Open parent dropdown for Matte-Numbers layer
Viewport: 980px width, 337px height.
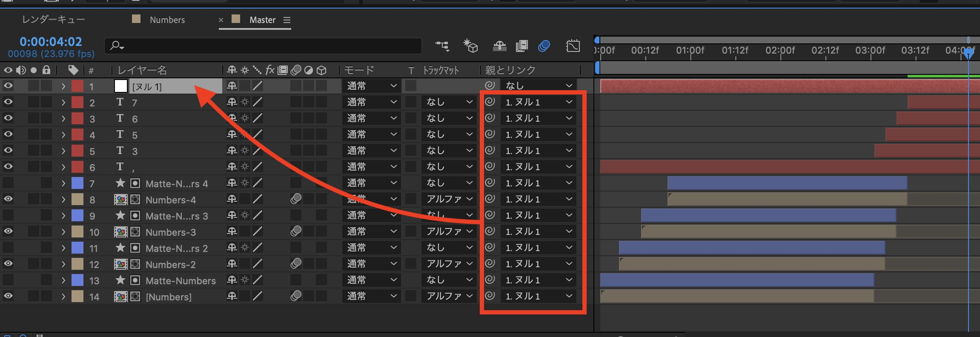click(538, 280)
